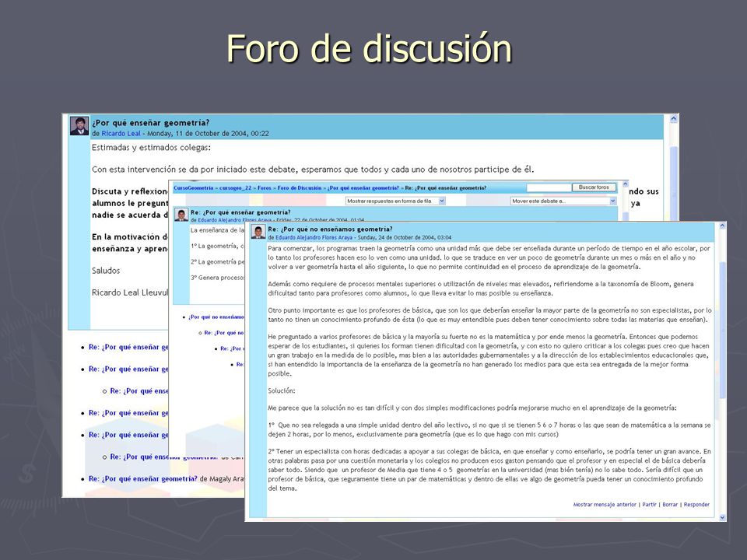Click the Responder link
Screen dimensions: 747x560
[x=696, y=504]
